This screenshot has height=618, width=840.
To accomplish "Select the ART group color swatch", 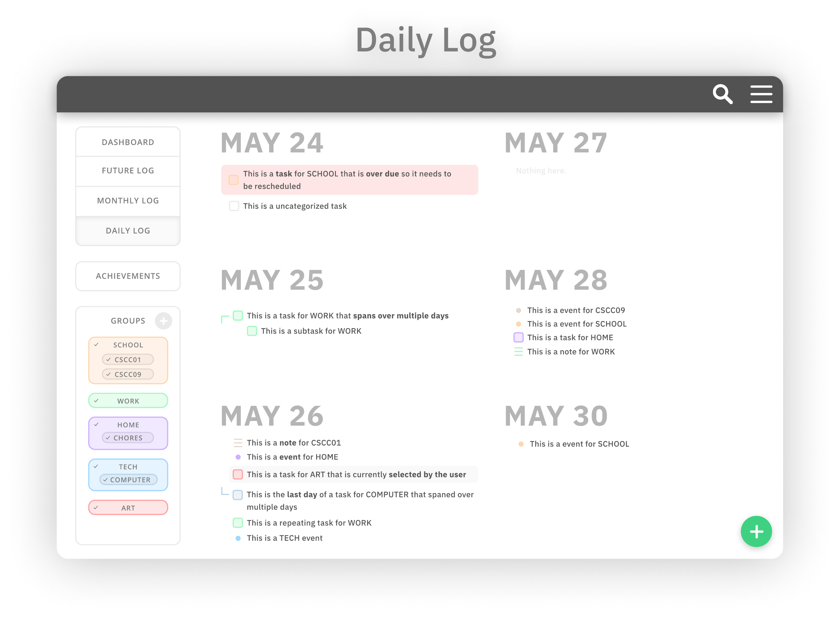I will click(127, 508).
